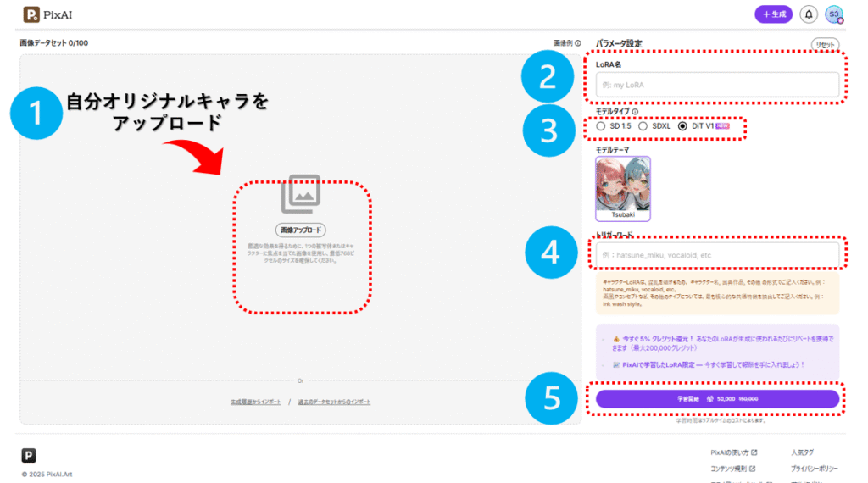Click the ＋生成 generate button
868x483 pixels.
pos(774,14)
